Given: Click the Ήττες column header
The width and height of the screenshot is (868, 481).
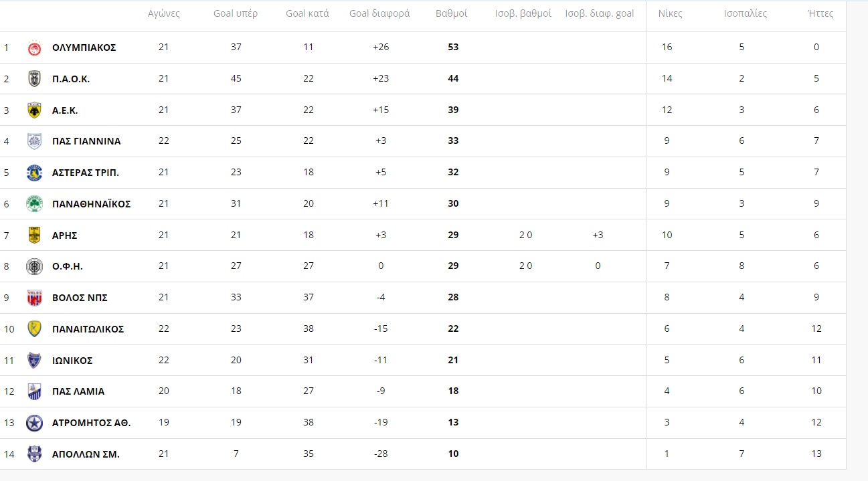Looking at the screenshot, I should point(821,13).
